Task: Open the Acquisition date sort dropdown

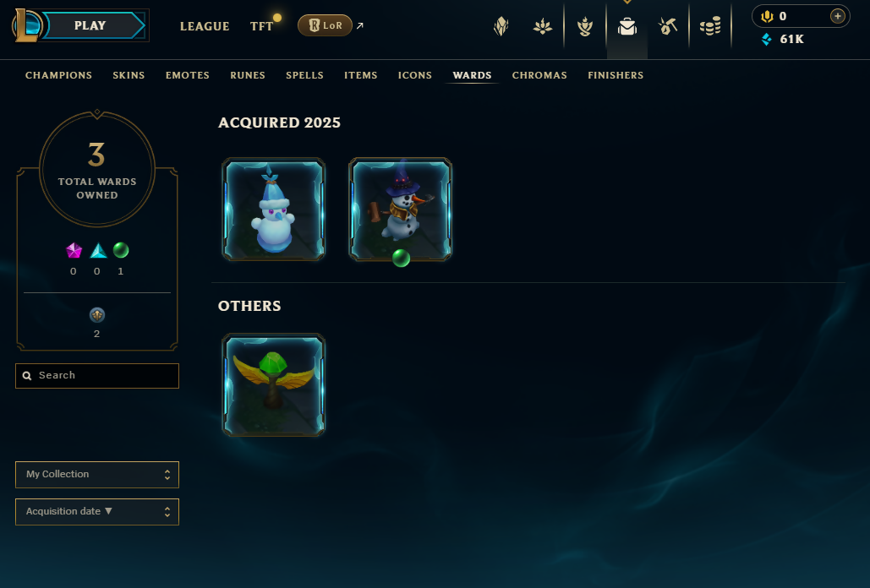Action: [x=97, y=511]
